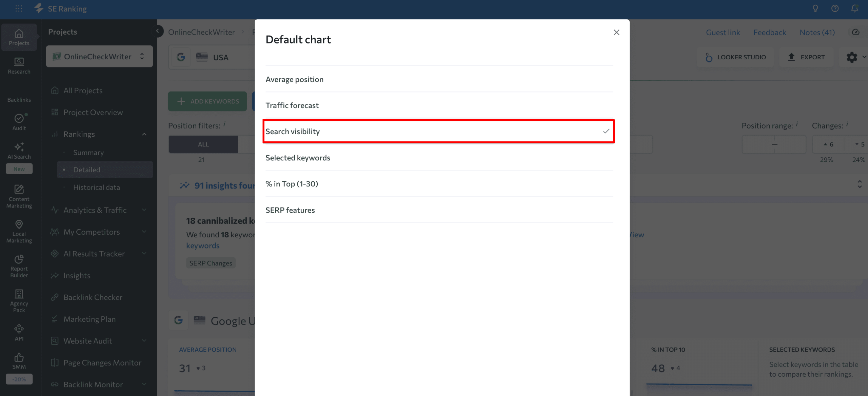
Task: Open the Report Builder
Action: [19, 266]
